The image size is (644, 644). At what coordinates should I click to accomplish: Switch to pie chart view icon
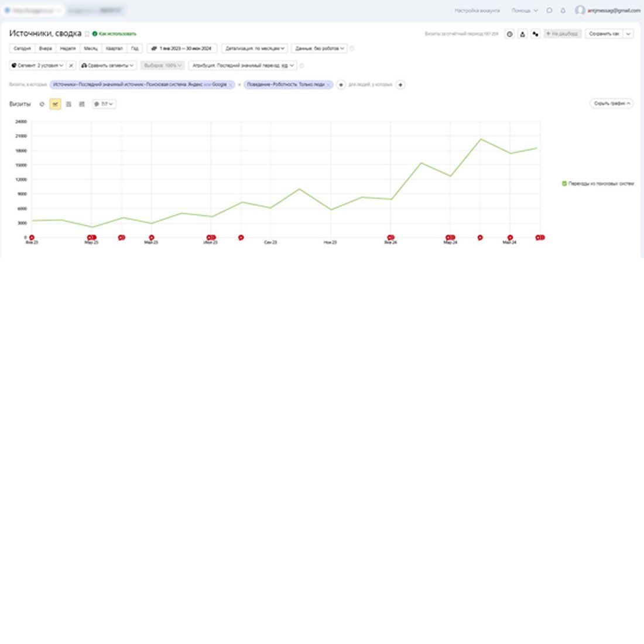(42, 104)
